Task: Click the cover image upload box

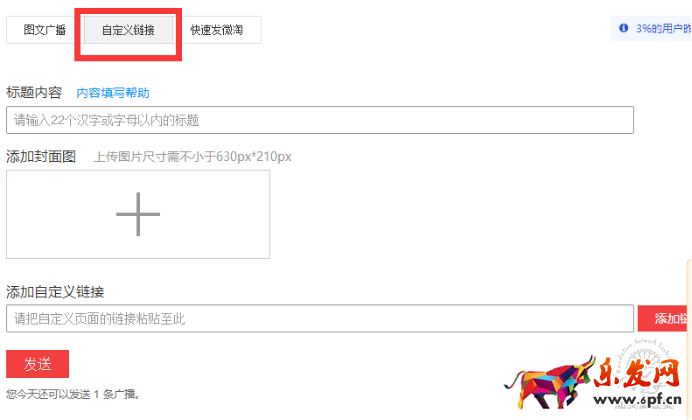Action: pyautogui.click(x=138, y=214)
